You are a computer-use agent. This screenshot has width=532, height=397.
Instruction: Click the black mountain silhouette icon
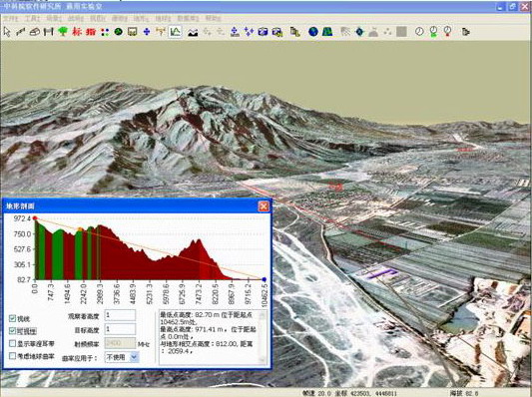pos(193,33)
